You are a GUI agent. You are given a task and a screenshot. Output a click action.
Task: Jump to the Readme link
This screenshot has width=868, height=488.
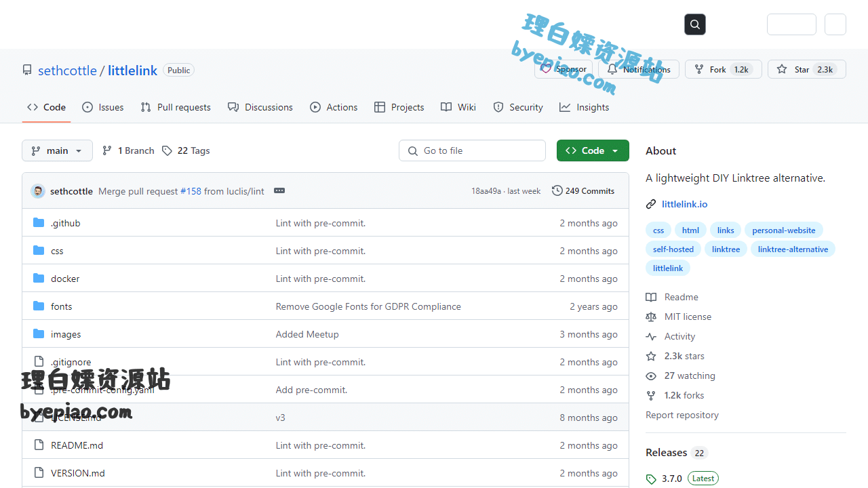672,297
